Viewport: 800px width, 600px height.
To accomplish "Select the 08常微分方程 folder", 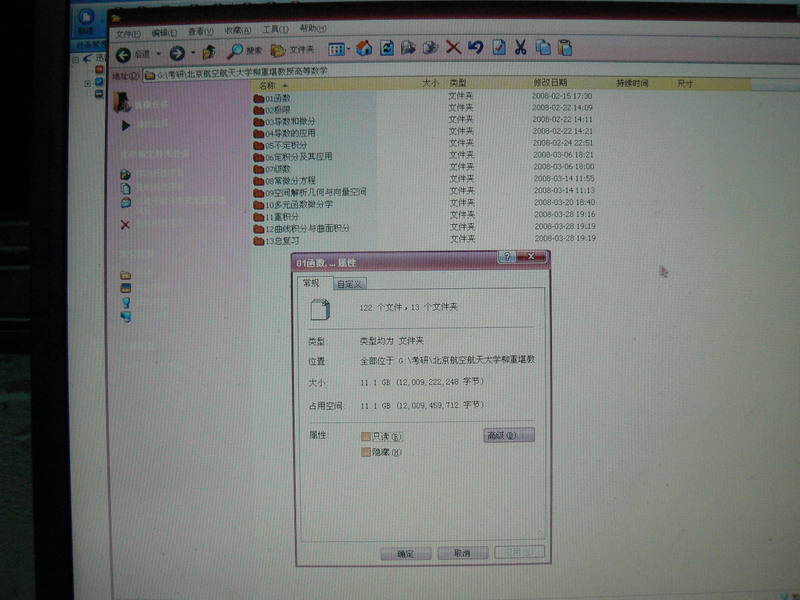I will pyautogui.click(x=289, y=180).
